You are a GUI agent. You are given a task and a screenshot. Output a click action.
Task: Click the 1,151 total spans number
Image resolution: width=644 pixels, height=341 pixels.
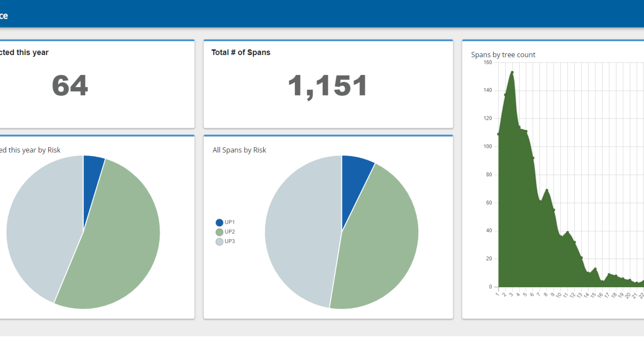pyautogui.click(x=328, y=86)
